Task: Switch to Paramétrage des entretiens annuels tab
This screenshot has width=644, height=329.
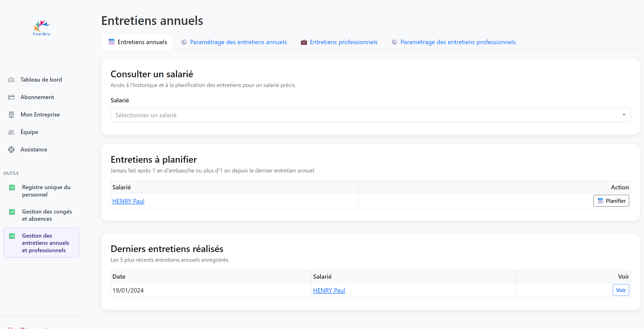Action: (x=238, y=42)
